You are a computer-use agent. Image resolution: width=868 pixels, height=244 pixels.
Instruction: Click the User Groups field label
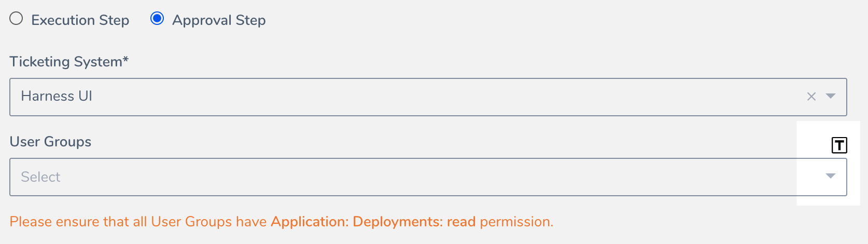(50, 142)
